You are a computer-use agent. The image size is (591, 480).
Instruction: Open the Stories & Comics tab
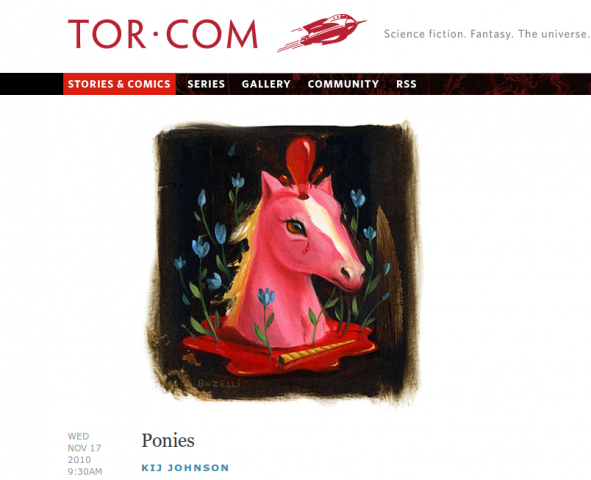[x=119, y=84]
